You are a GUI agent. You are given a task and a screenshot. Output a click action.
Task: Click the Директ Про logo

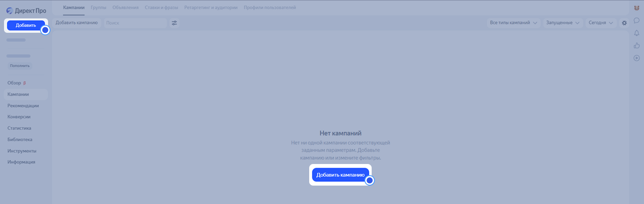pos(26,11)
